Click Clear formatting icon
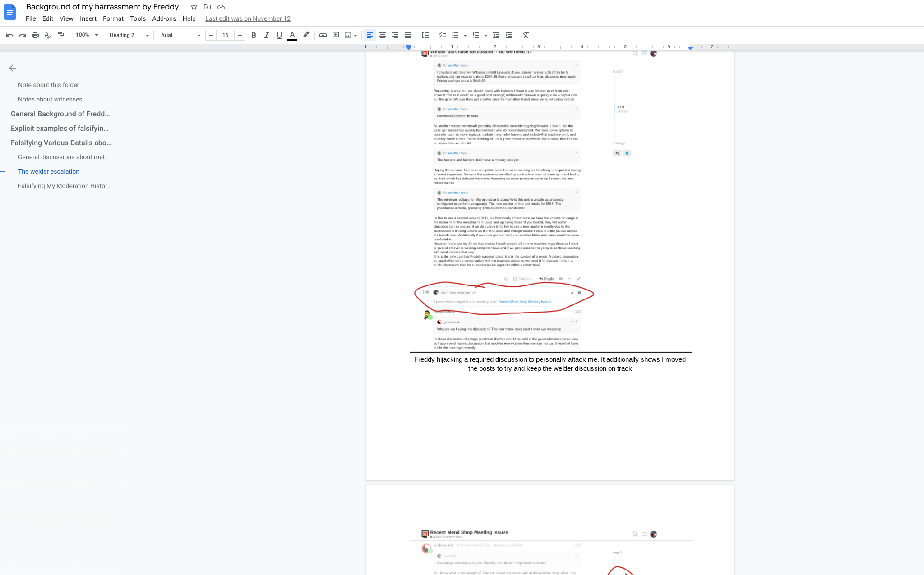 coord(526,35)
